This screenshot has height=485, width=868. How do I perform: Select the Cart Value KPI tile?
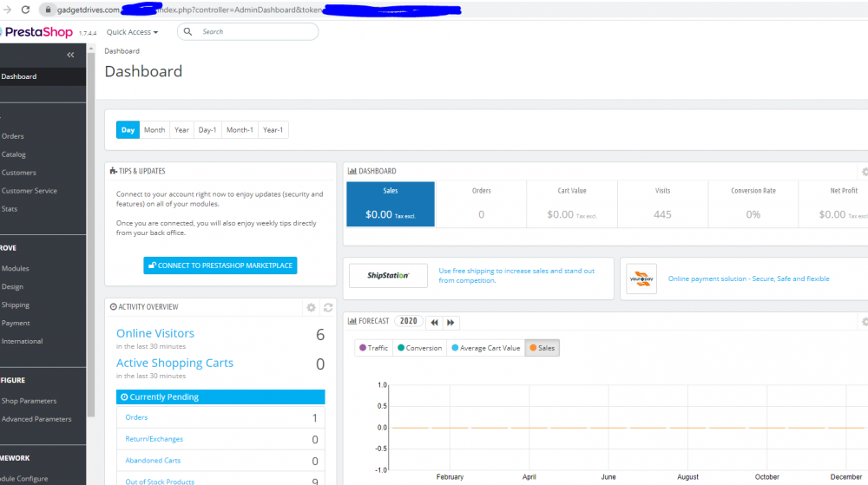pyautogui.click(x=572, y=204)
